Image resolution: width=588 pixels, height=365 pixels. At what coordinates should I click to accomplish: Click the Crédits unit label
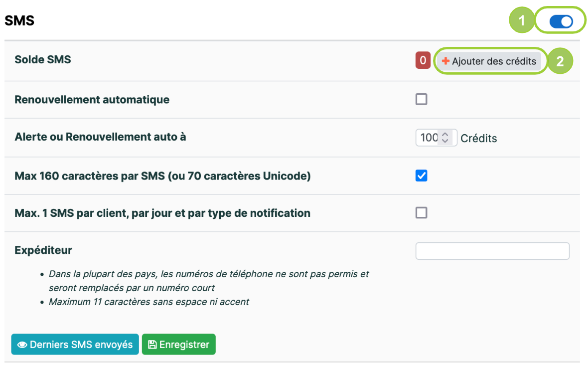[478, 139]
